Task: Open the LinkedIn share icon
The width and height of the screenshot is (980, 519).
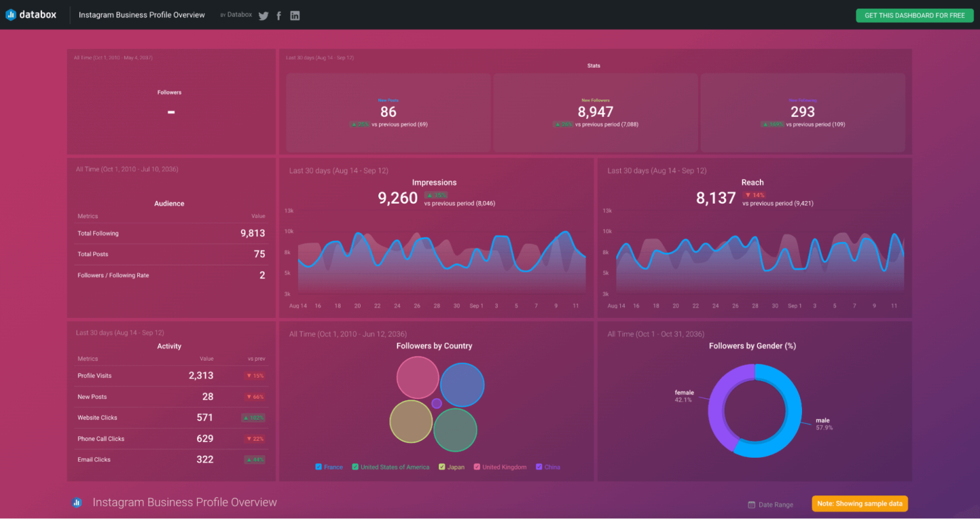Action: click(x=295, y=15)
